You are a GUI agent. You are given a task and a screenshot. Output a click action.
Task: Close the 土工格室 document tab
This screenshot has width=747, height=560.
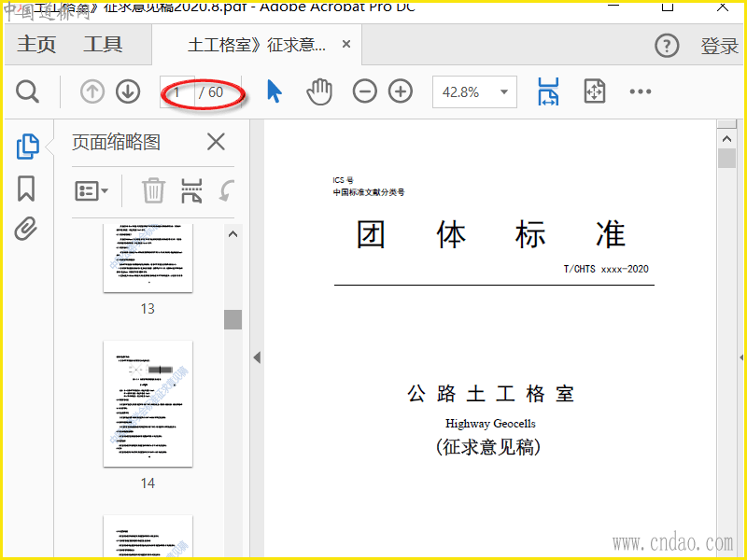tap(346, 44)
